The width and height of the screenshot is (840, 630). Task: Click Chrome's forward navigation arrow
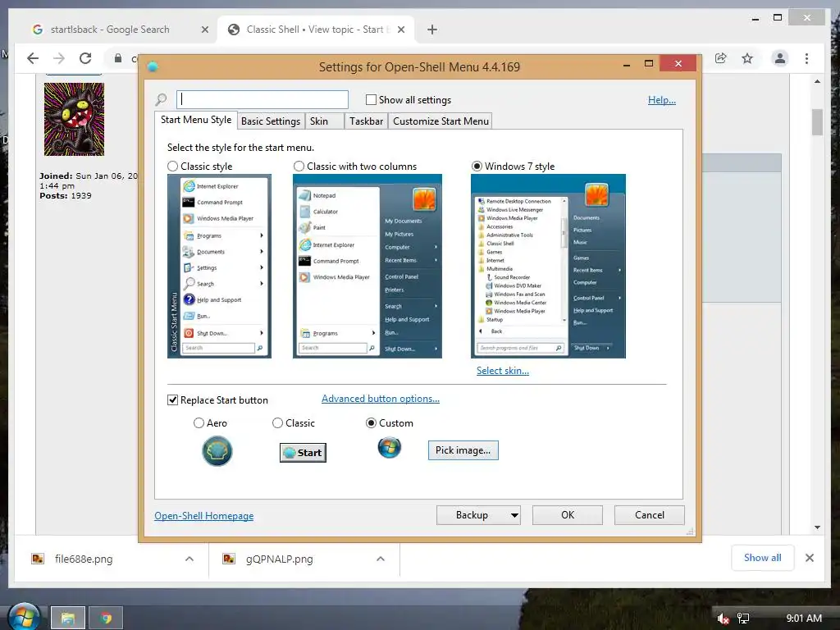click(x=59, y=58)
